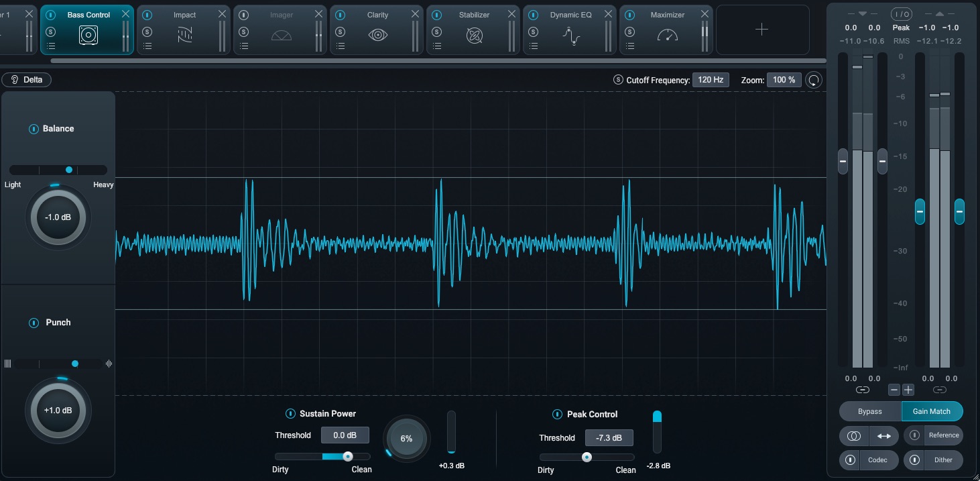Disable the Punch section power toggle
This screenshot has height=481, width=980.
pos(34,323)
